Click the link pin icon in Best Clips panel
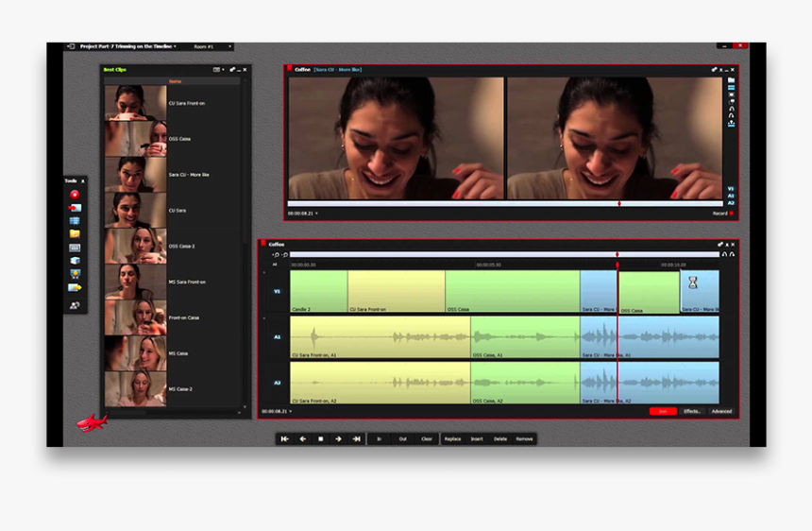This screenshot has height=531, width=812. 232,69
